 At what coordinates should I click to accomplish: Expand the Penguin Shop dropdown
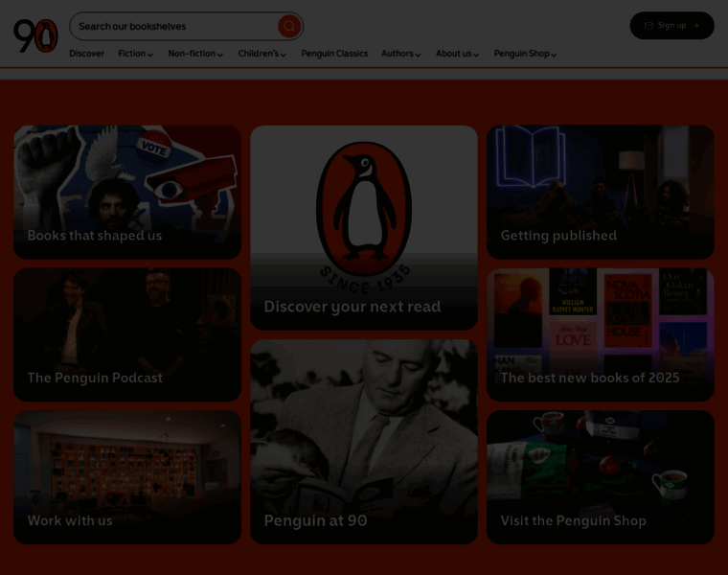point(525,54)
